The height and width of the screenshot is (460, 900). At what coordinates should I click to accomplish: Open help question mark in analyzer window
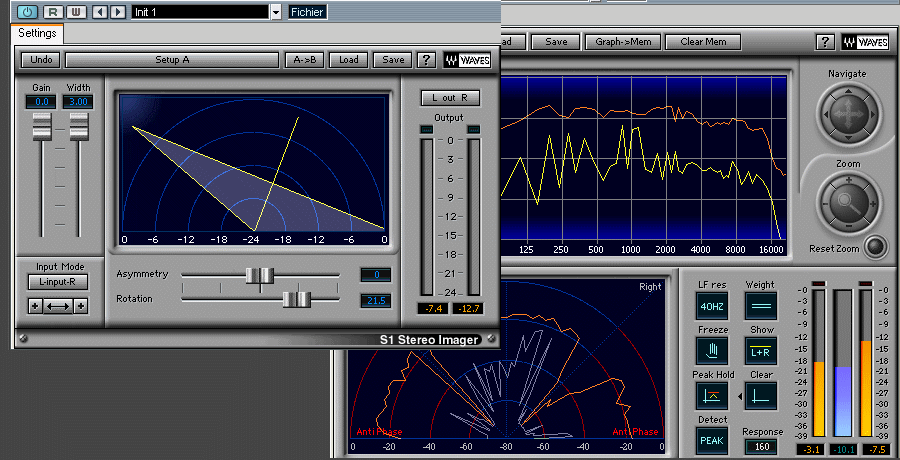(825, 42)
